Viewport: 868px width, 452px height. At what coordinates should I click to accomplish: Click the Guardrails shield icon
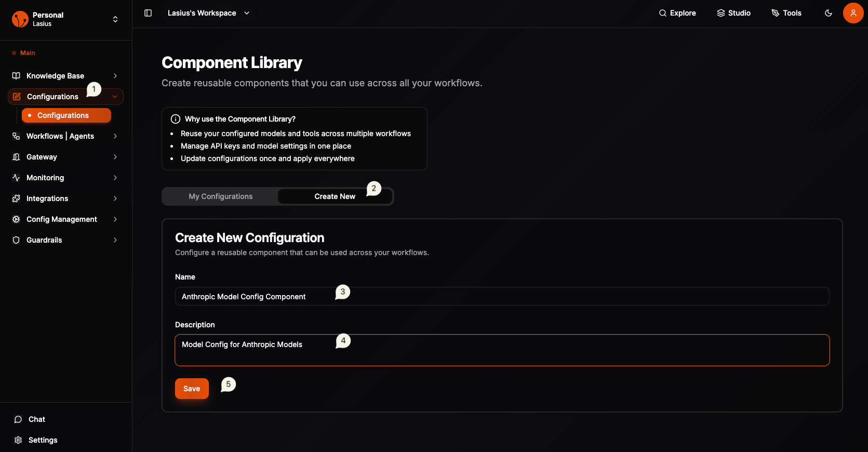point(16,240)
